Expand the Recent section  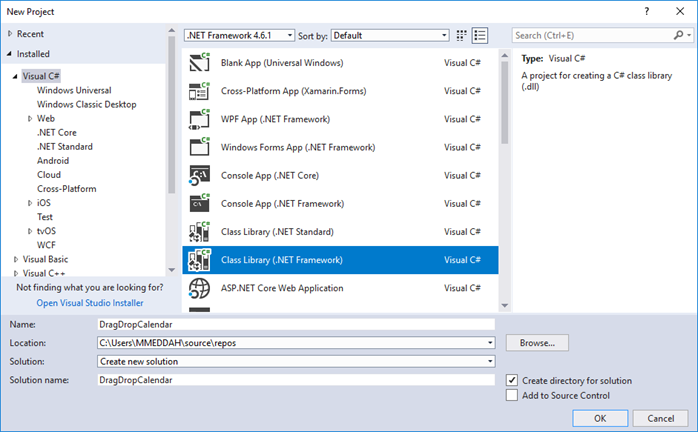pos(10,34)
